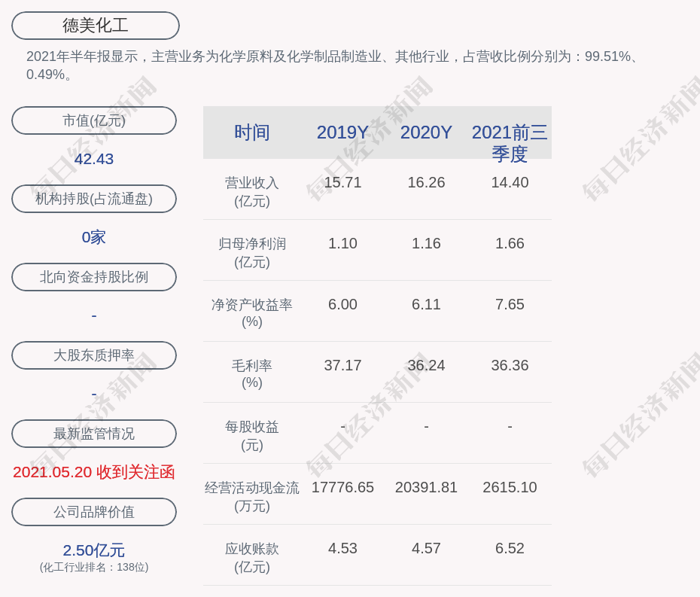Click red text 2021.05.20 收到关注函

point(94,472)
